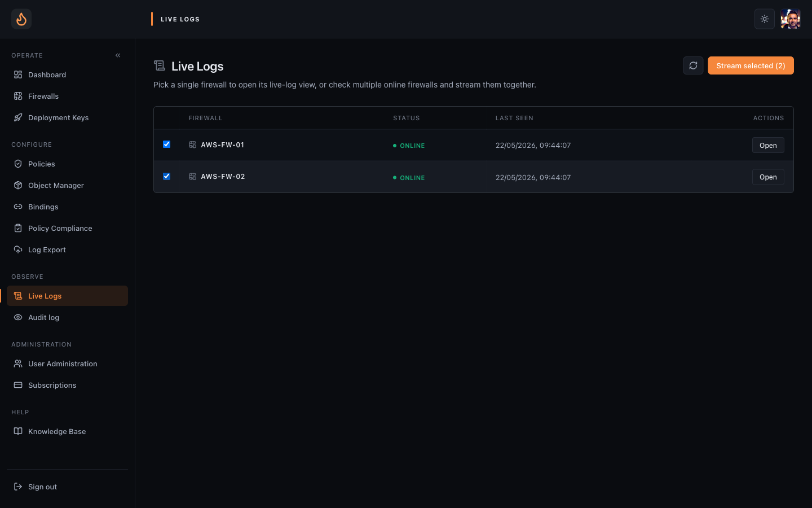Click the Log Export cloud icon
Screen dimensions: 812x508
[x=18, y=249]
